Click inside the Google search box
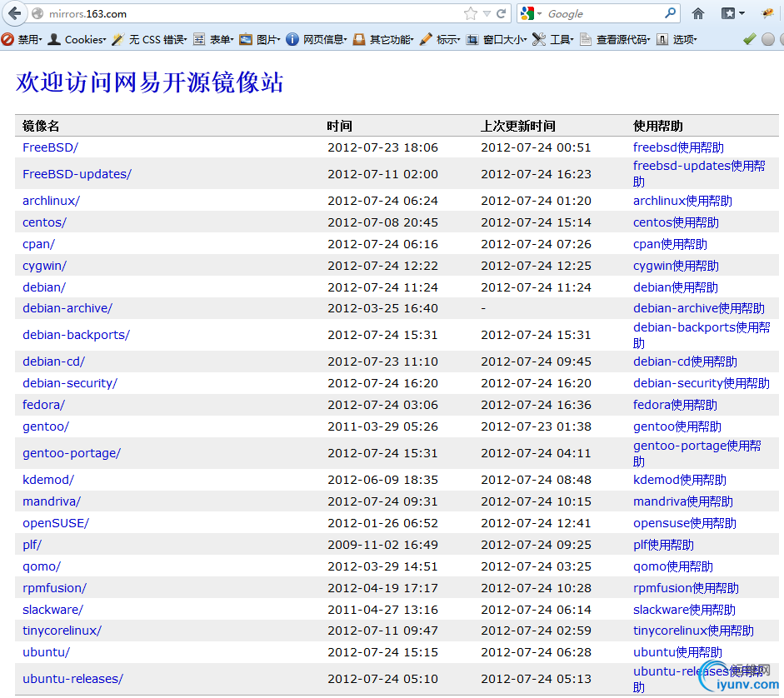Image resolution: width=784 pixels, height=698 pixels. pyautogui.click(x=604, y=14)
